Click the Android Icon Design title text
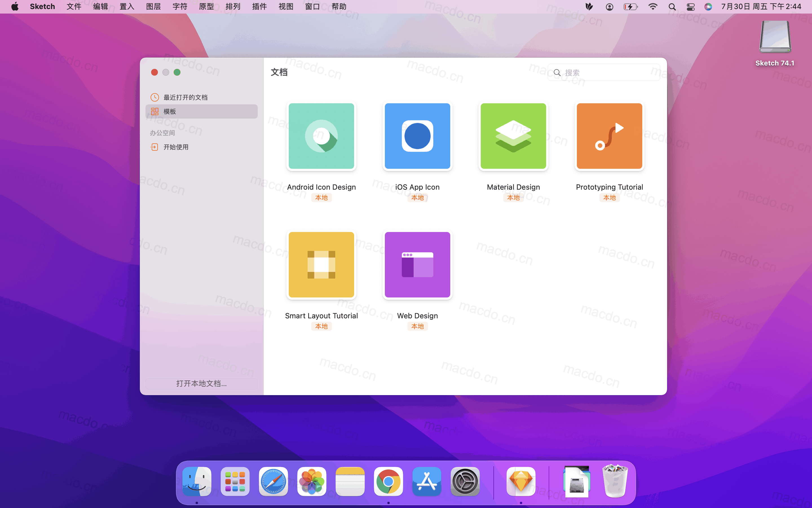 pyautogui.click(x=321, y=187)
